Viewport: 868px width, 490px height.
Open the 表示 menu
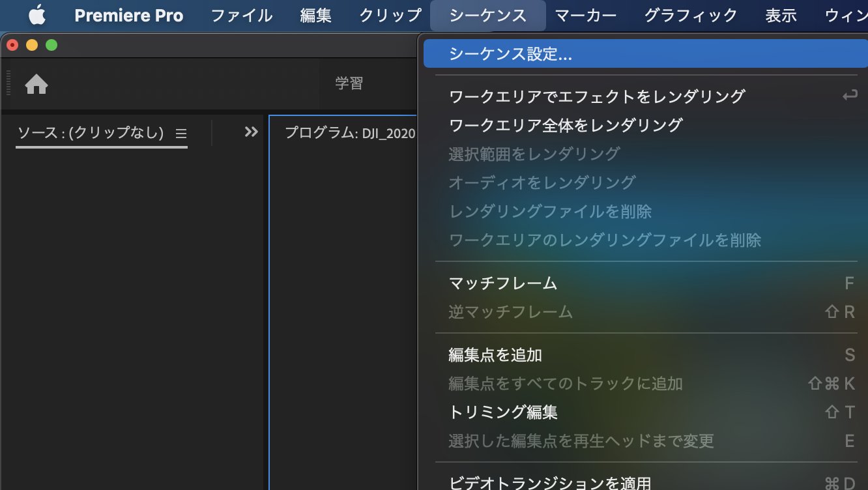pos(781,15)
